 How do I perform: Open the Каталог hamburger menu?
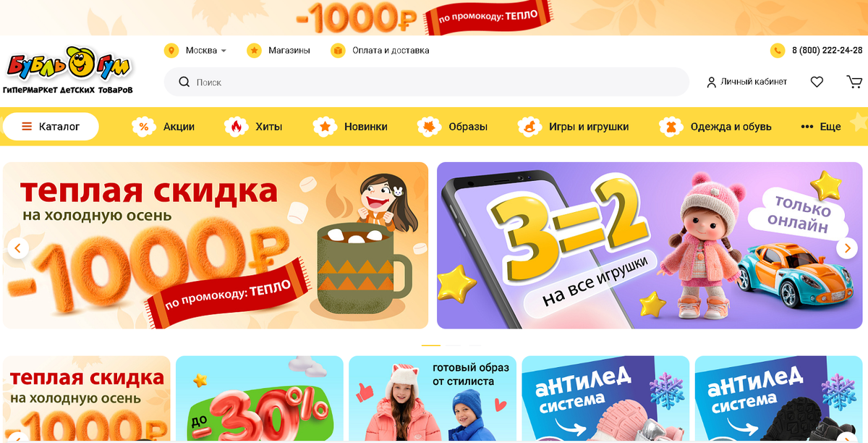[51, 127]
